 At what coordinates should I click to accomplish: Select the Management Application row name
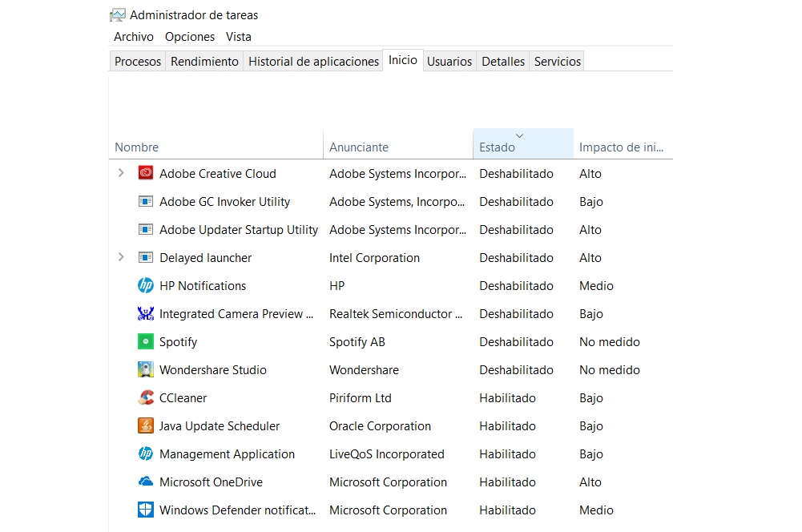click(x=227, y=453)
